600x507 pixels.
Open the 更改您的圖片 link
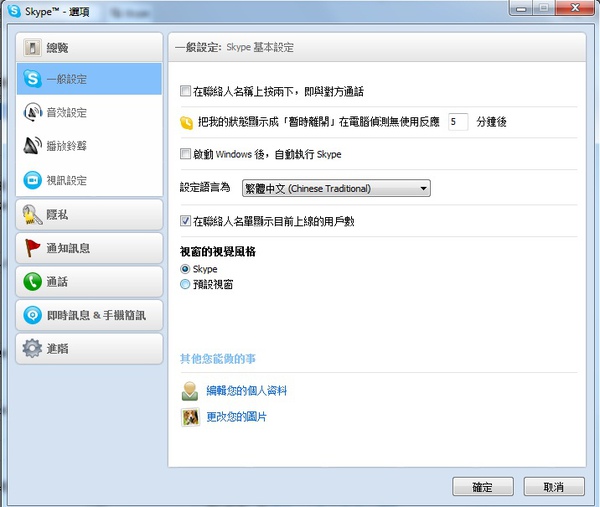236,417
